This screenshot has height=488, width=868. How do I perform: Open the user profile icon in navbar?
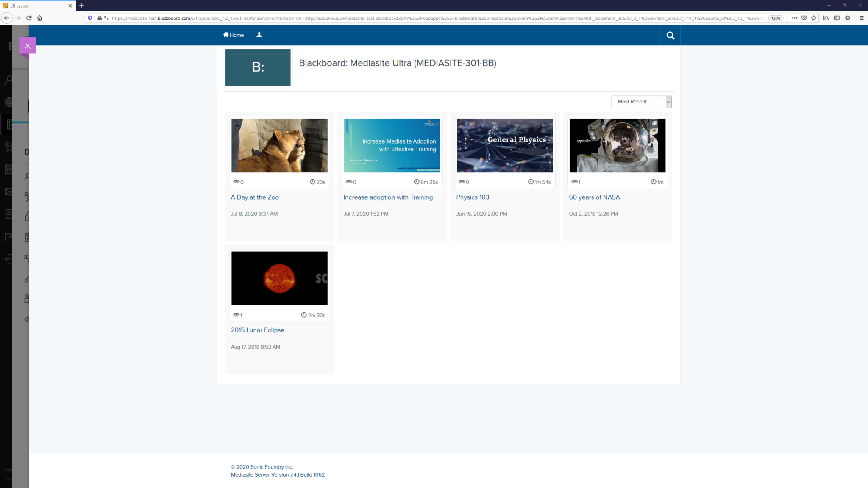(259, 35)
